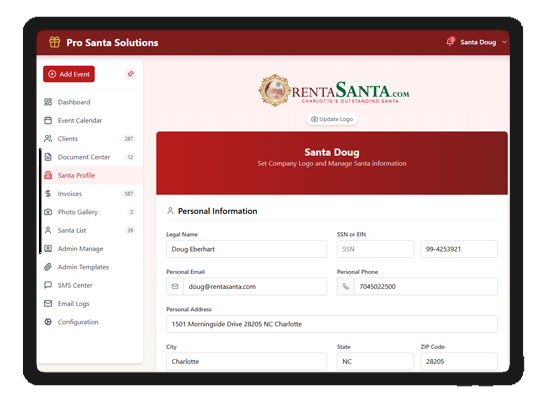Open SMS Center in sidebar

90,285
